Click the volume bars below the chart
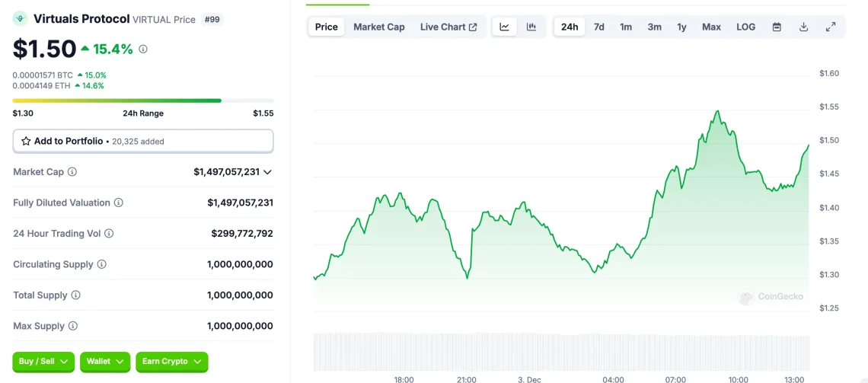Image resolution: width=868 pixels, height=383 pixels. [x=561, y=352]
